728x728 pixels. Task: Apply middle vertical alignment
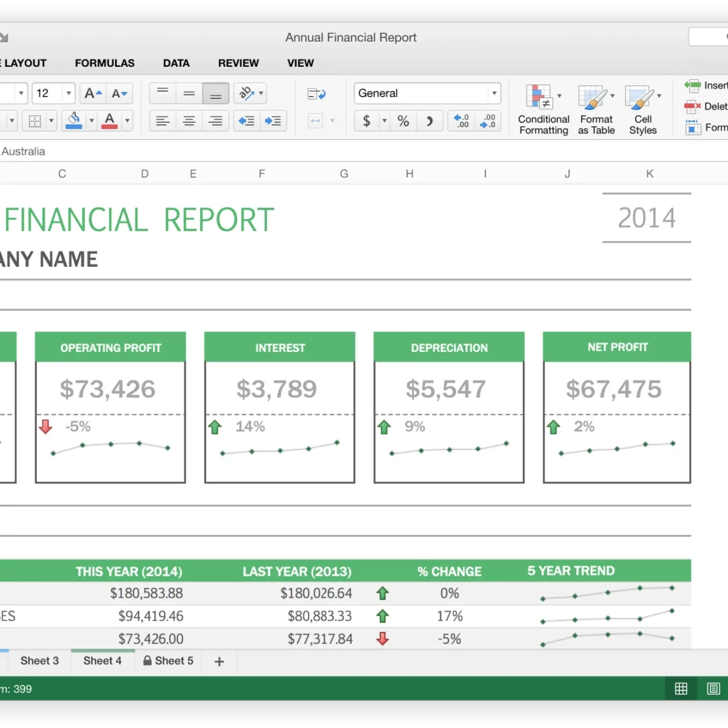(189, 93)
